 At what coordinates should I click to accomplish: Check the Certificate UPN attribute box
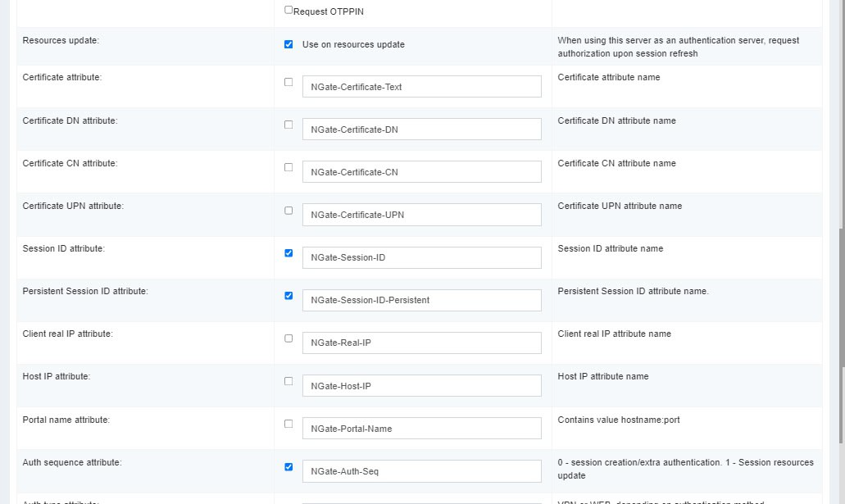tap(288, 211)
